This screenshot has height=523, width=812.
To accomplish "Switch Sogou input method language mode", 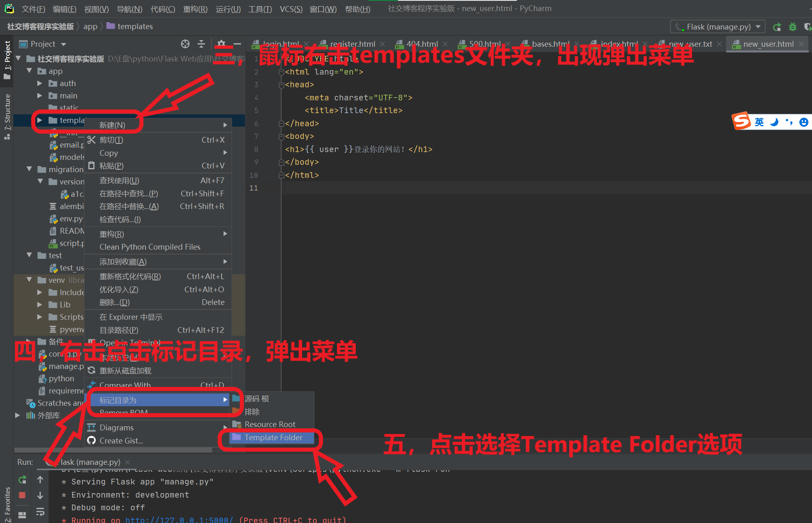I will click(x=759, y=121).
